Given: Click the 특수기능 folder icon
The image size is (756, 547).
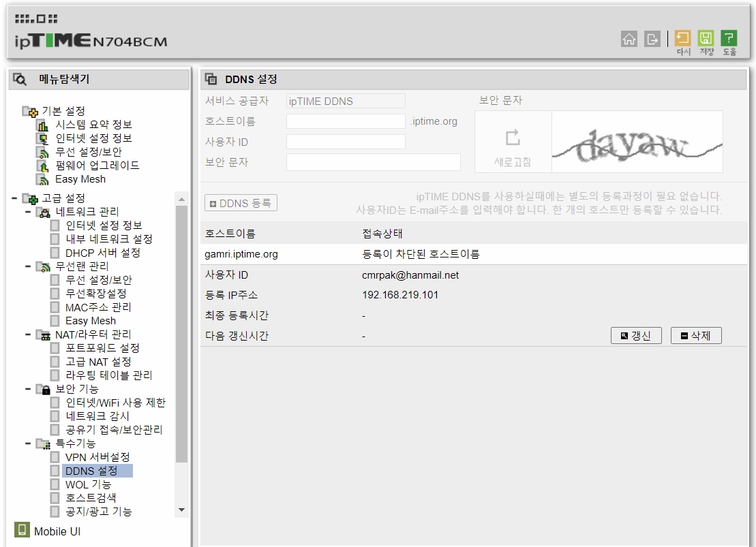Looking at the screenshot, I should tap(44, 444).
